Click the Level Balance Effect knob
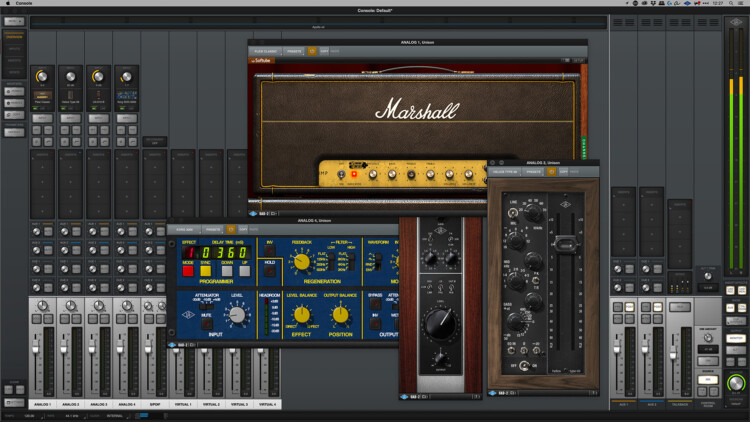The width and height of the screenshot is (750, 422). pyautogui.click(x=302, y=314)
